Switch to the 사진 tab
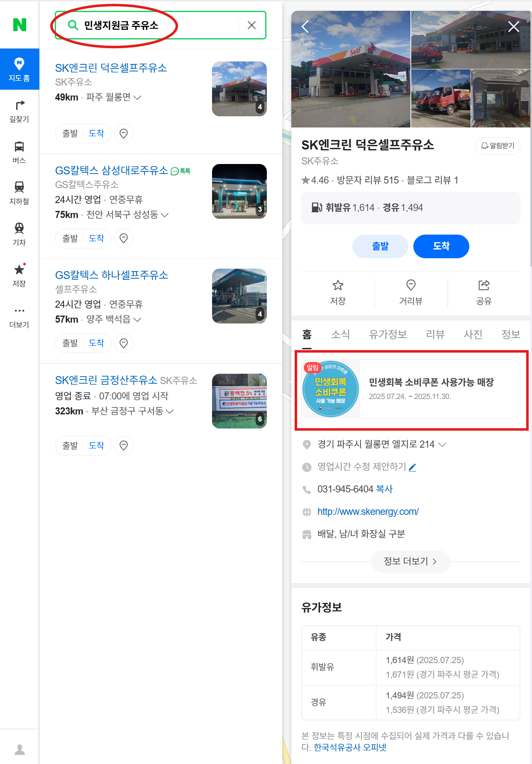The width and height of the screenshot is (532, 764). click(x=473, y=335)
